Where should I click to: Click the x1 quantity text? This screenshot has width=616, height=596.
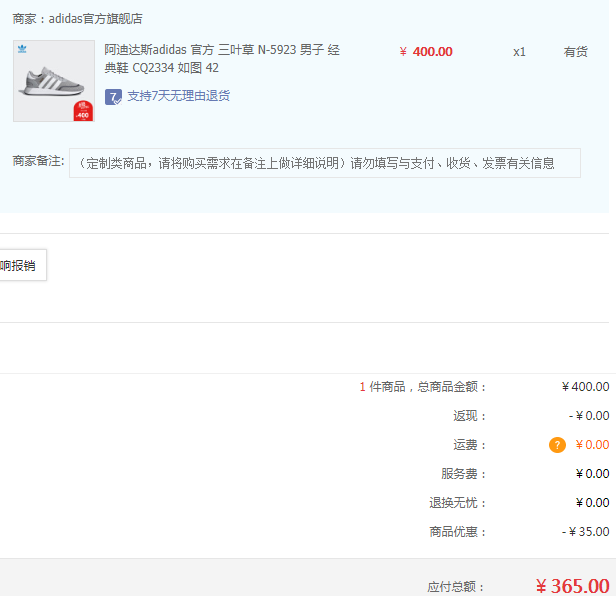(x=519, y=52)
